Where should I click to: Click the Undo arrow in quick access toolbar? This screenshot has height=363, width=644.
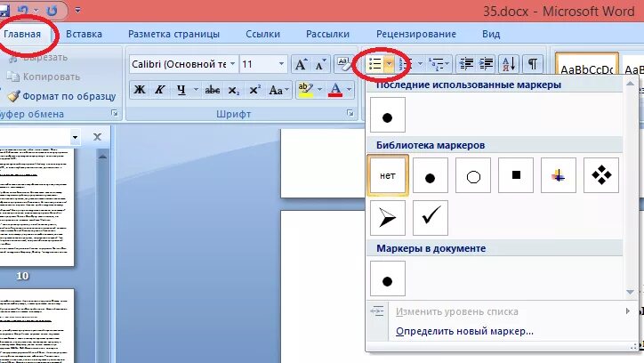point(23,10)
